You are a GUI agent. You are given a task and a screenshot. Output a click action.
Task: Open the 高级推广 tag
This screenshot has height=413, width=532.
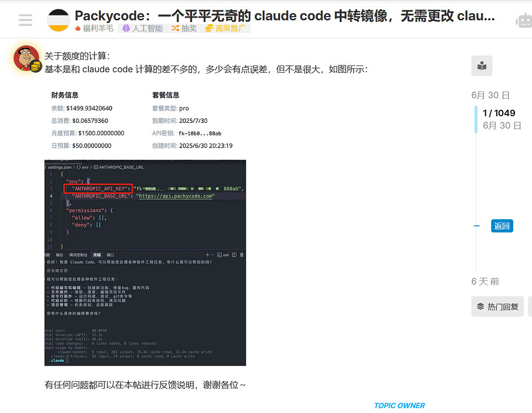226,28
